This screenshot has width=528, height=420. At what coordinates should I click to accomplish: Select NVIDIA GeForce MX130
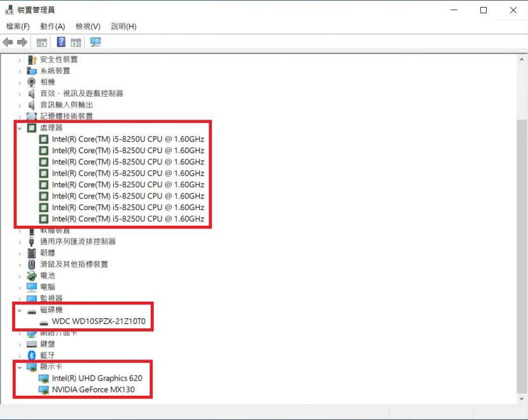tap(94, 389)
